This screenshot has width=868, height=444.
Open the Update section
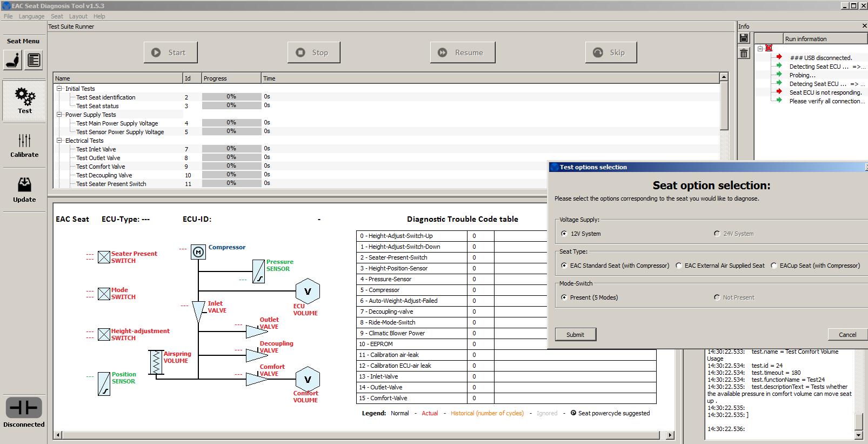point(24,190)
